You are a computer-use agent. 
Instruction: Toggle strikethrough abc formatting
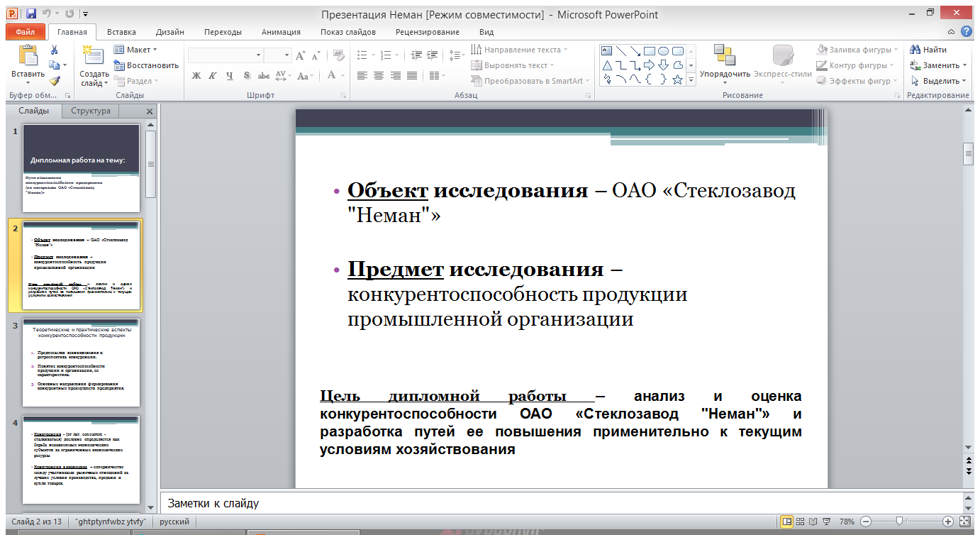[263, 76]
